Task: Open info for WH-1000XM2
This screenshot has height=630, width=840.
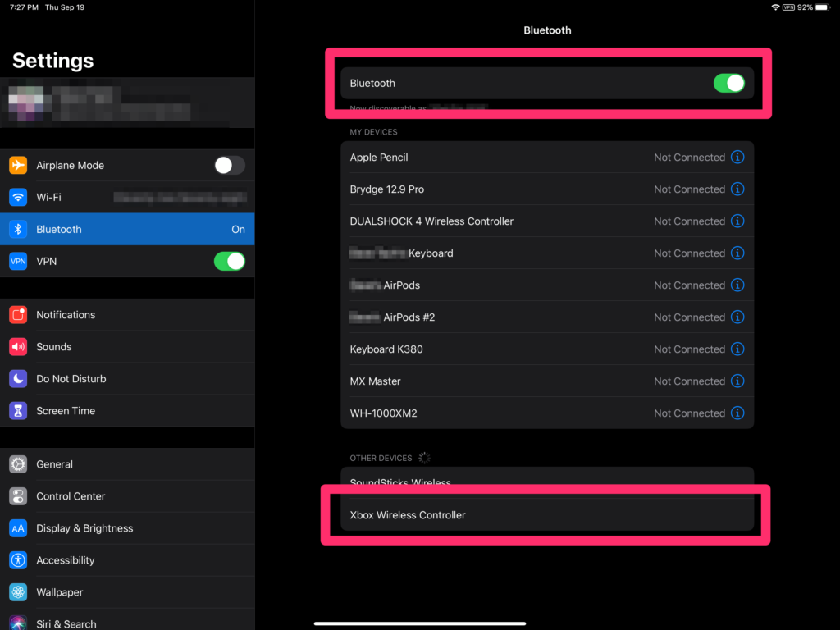Action: 737,413
